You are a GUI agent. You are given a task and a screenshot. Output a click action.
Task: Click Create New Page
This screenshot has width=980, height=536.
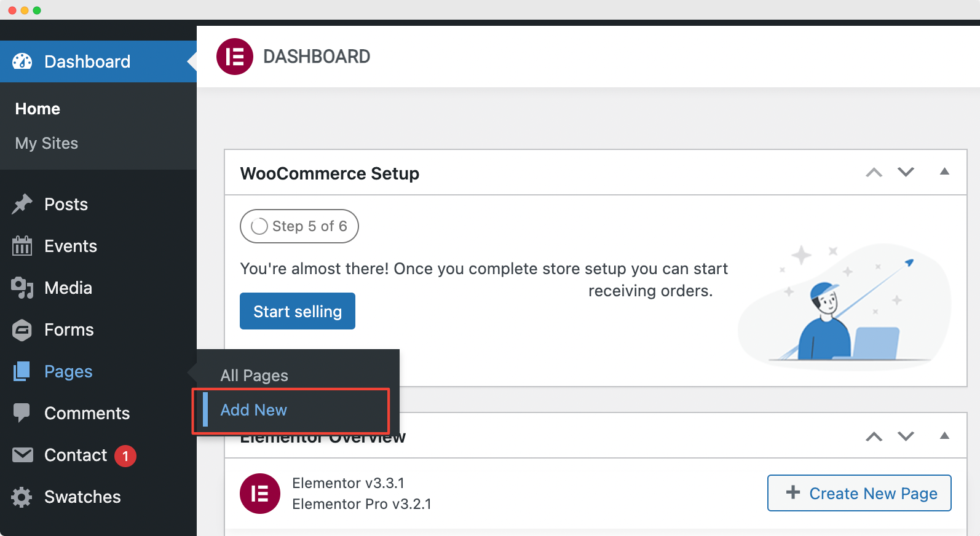coord(859,493)
